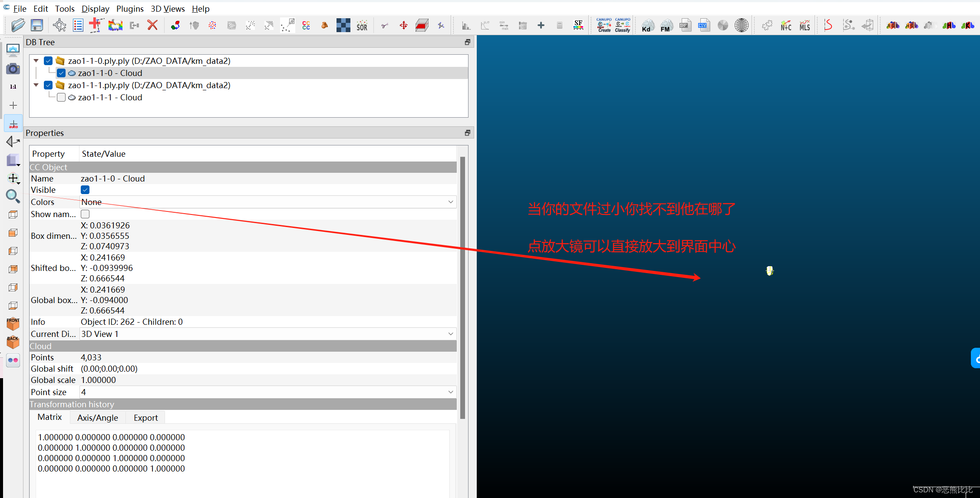The width and height of the screenshot is (980, 498).
Task: Toggle visibility of zao1-1-0 Cloud
Action: pyautogui.click(x=61, y=73)
